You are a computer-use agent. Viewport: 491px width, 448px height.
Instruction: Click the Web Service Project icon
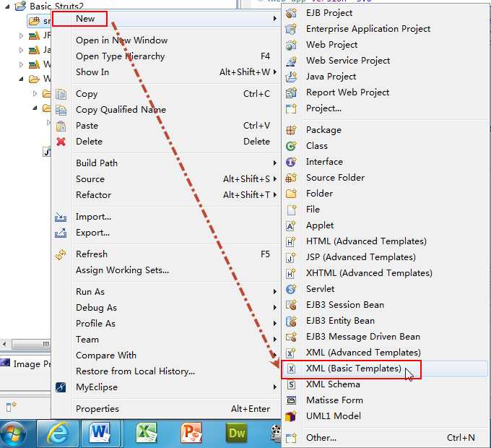[291, 61]
